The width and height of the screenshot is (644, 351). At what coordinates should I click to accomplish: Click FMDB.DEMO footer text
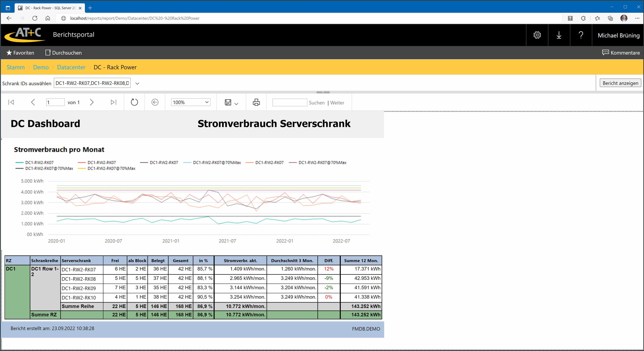(x=366, y=329)
